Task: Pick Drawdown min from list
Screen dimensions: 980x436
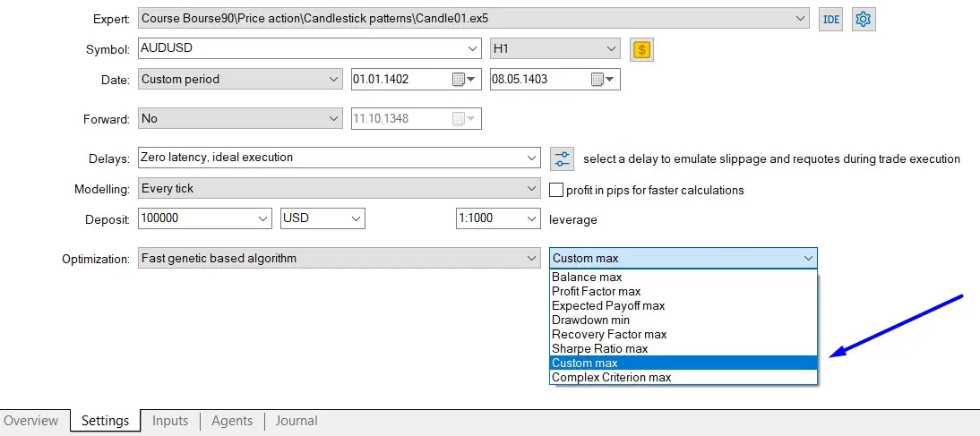Action: (x=590, y=320)
